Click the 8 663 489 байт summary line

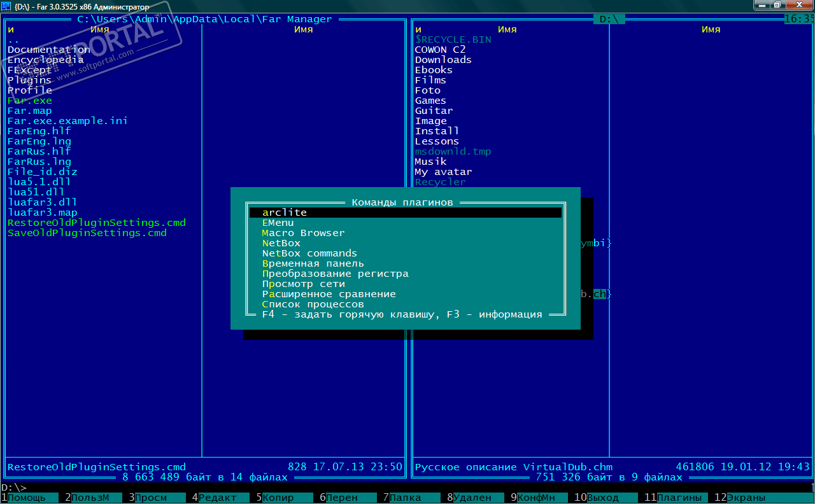click(205, 477)
